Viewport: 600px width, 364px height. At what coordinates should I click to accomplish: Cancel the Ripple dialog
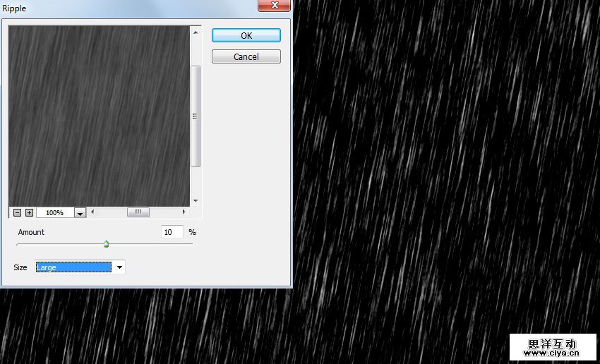(x=246, y=56)
